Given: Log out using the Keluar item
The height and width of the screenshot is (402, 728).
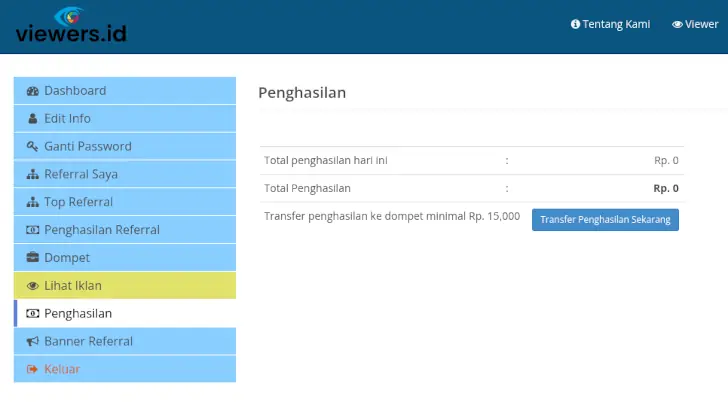Looking at the screenshot, I should pyautogui.click(x=125, y=369).
